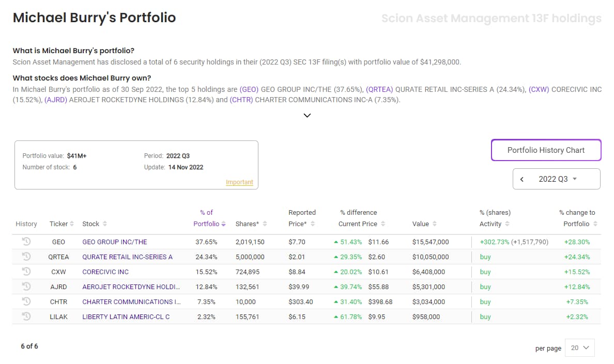Open history for the AJRD row

pyautogui.click(x=26, y=286)
